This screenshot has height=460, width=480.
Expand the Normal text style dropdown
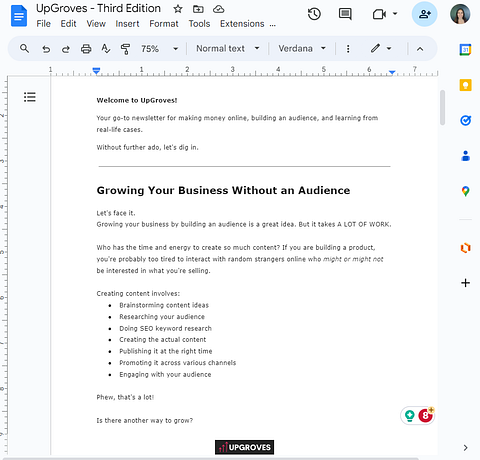[228, 49]
